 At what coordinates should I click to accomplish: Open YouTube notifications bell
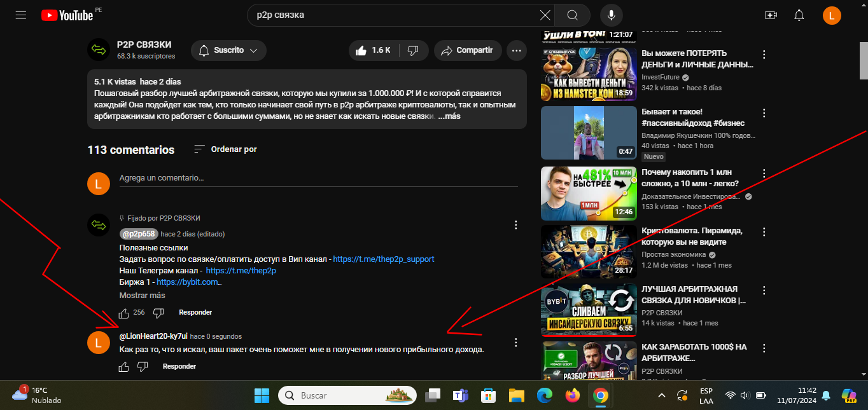(799, 15)
